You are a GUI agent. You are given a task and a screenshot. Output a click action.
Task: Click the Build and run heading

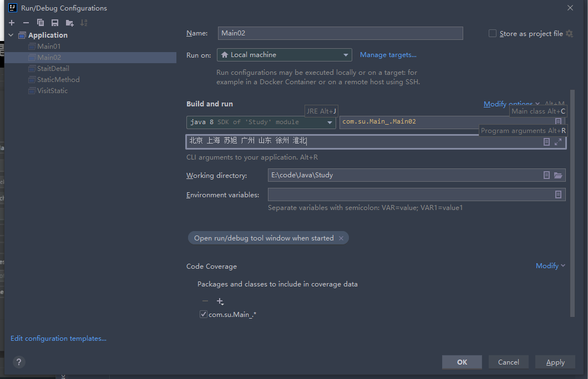coord(210,104)
